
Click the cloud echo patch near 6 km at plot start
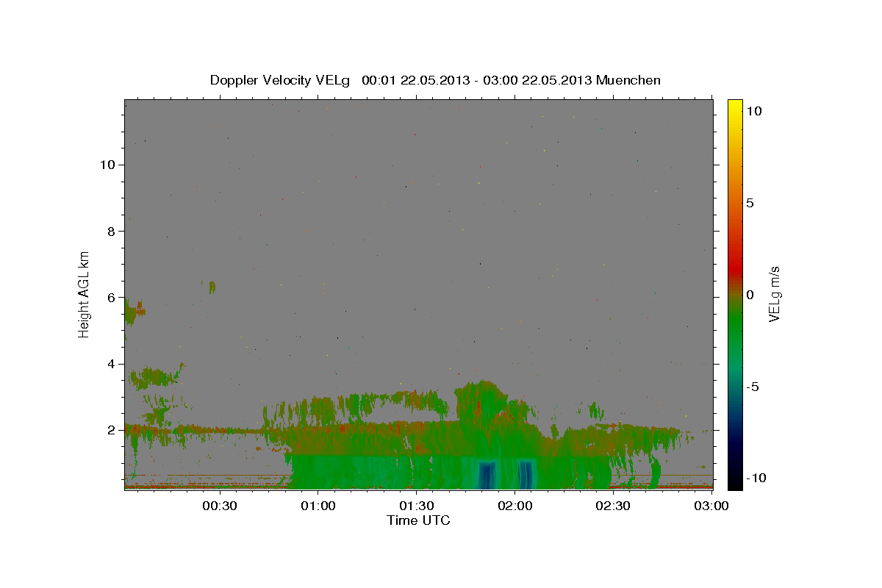click(134, 312)
